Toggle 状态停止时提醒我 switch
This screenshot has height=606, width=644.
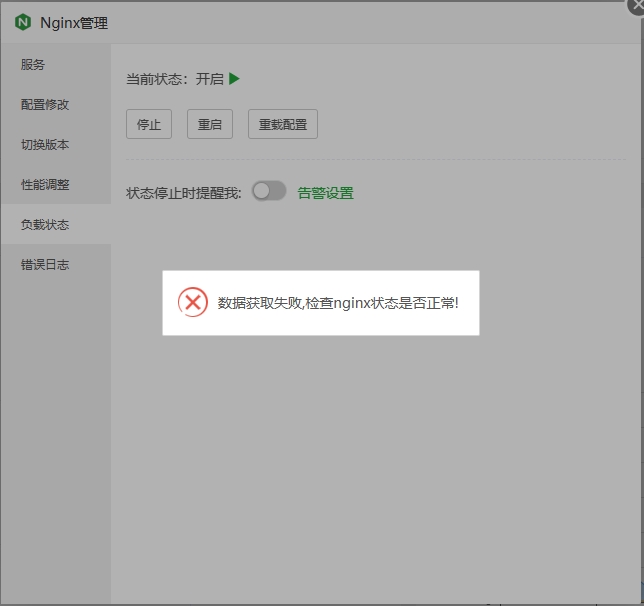(x=269, y=191)
